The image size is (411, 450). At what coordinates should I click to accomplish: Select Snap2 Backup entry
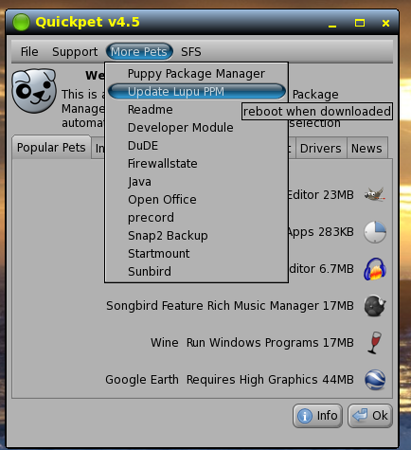197,236
